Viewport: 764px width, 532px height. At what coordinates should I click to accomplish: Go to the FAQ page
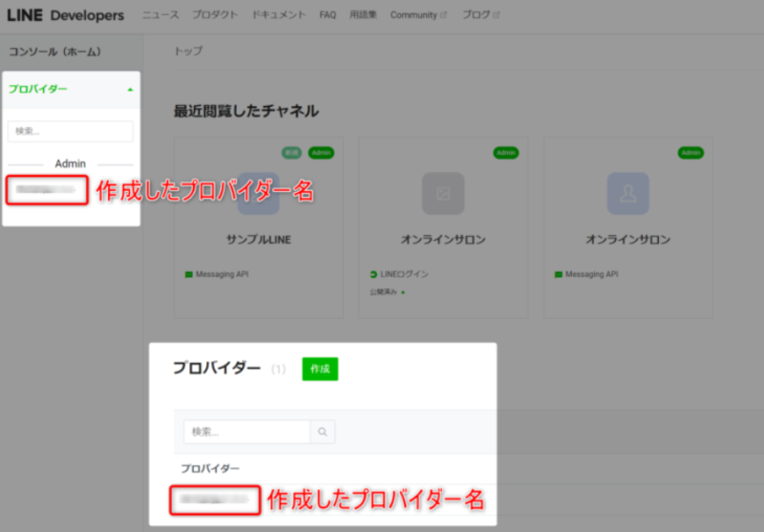328,15
